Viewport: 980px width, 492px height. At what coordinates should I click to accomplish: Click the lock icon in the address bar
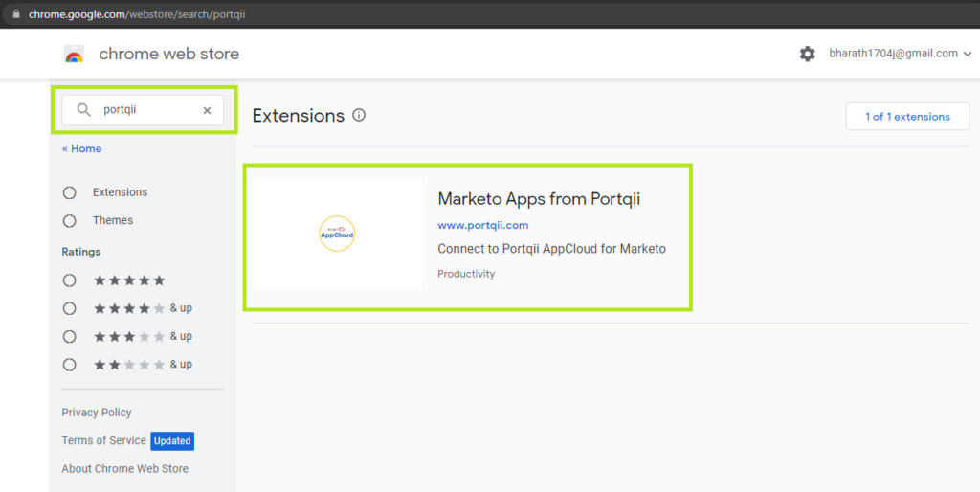point(16,13)
